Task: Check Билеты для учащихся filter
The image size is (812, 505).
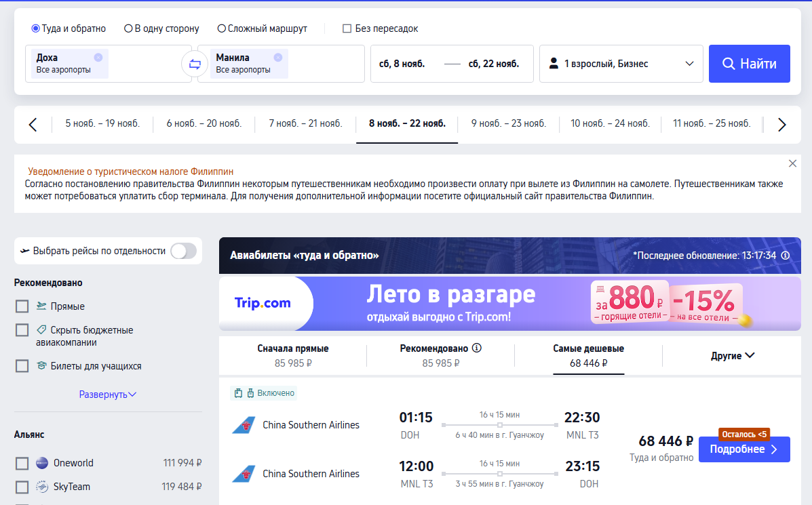Action: pyautogui.click(x=22, y=366)
